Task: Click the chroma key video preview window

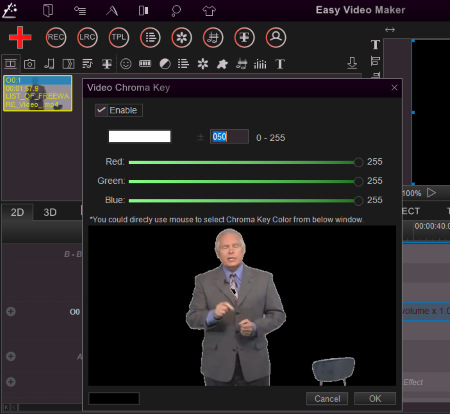Action: pos(242,306)
